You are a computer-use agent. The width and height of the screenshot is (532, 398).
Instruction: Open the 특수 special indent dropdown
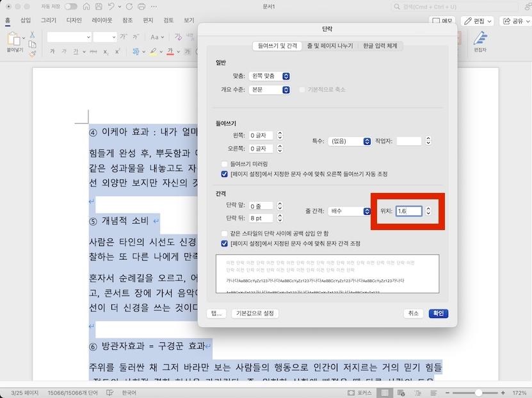350,141
